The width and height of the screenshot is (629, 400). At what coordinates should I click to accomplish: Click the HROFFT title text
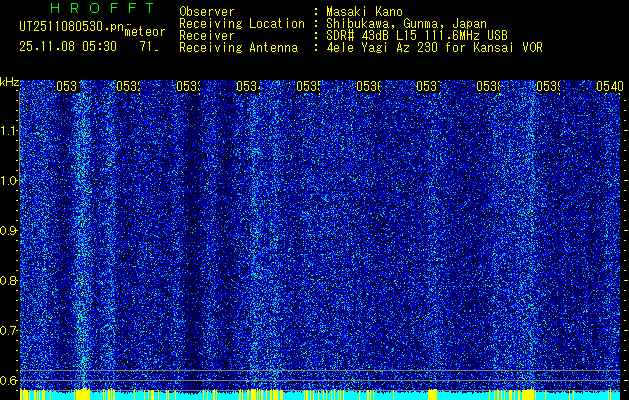click(102, 8)
